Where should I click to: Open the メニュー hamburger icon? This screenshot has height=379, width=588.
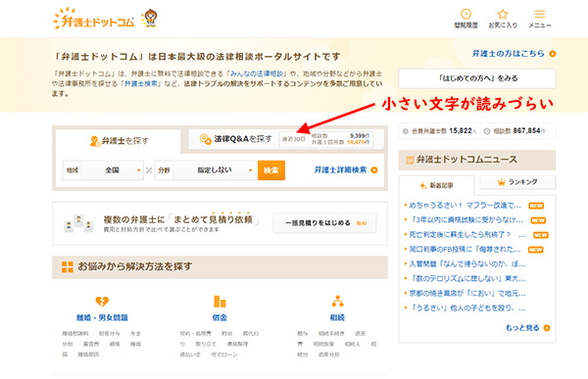[540, 15]
